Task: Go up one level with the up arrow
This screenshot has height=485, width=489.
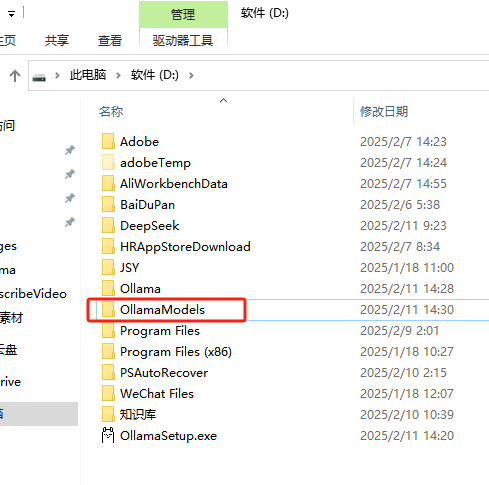Action: tap(15, 76)
